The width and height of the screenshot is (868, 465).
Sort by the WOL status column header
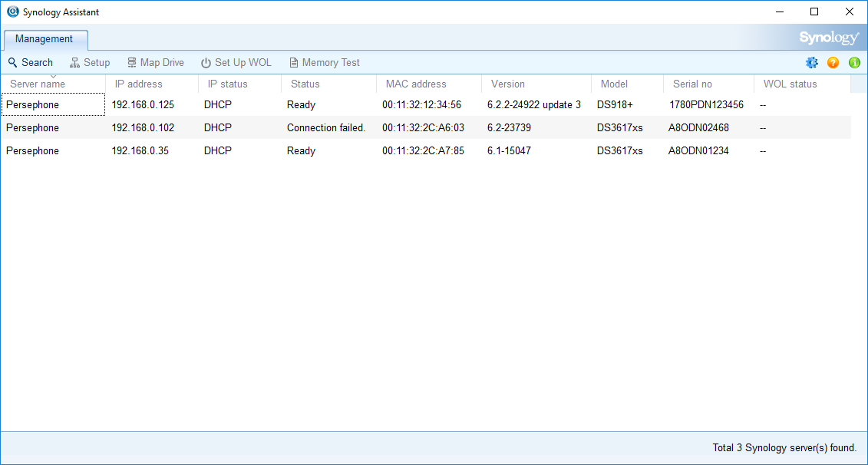803,84
